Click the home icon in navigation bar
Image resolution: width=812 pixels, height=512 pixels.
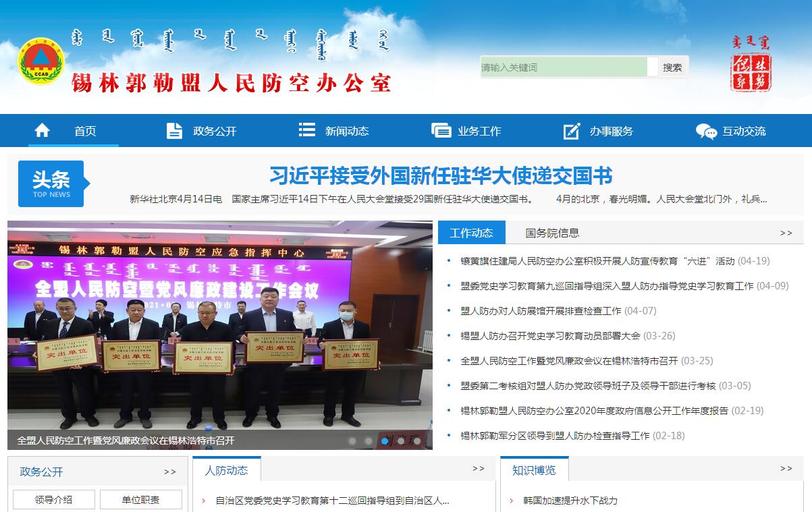(43, 130)
